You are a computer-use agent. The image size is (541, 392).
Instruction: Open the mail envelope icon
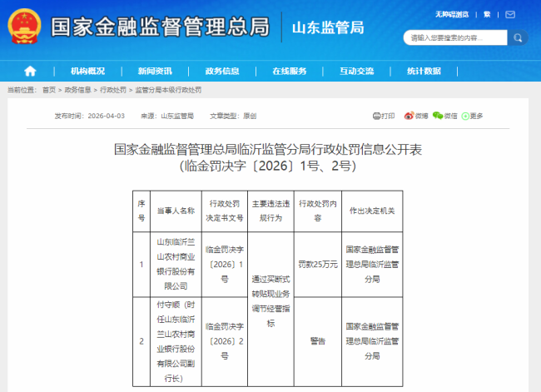click(x=510, y=14)
